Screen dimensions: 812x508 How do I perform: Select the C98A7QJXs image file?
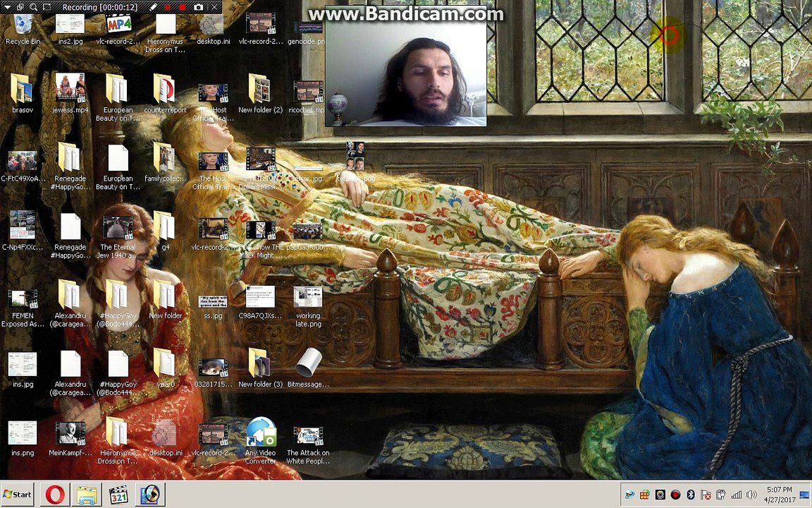point(260,302)
